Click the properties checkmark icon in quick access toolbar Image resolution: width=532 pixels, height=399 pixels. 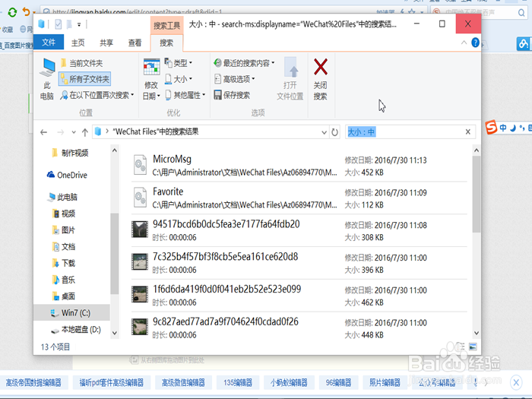coord(58,24)
